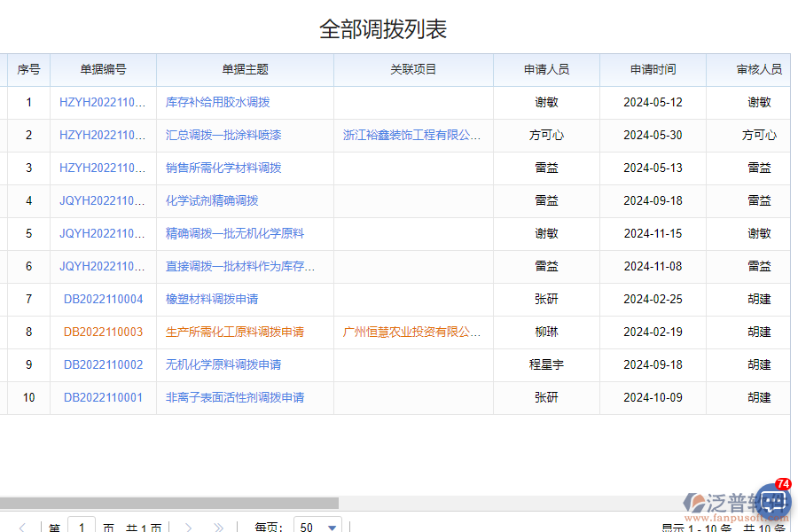Click the 申请时间 column header
This screenshot has width=798, height=532.
pos(652,69)
